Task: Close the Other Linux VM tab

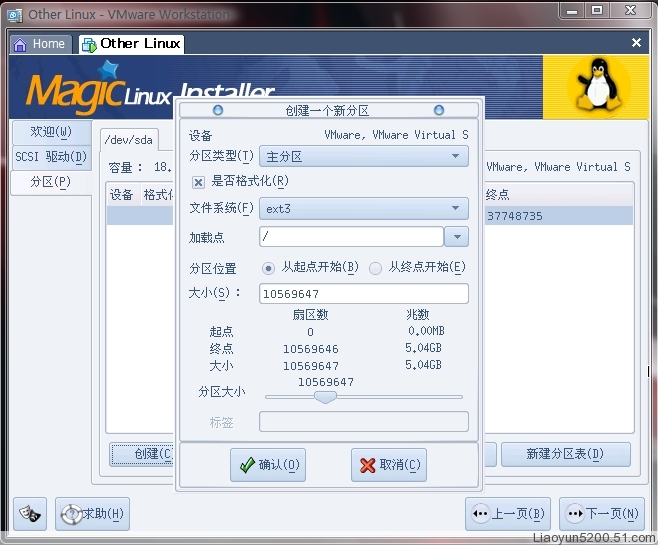Action: coord(636,42)
